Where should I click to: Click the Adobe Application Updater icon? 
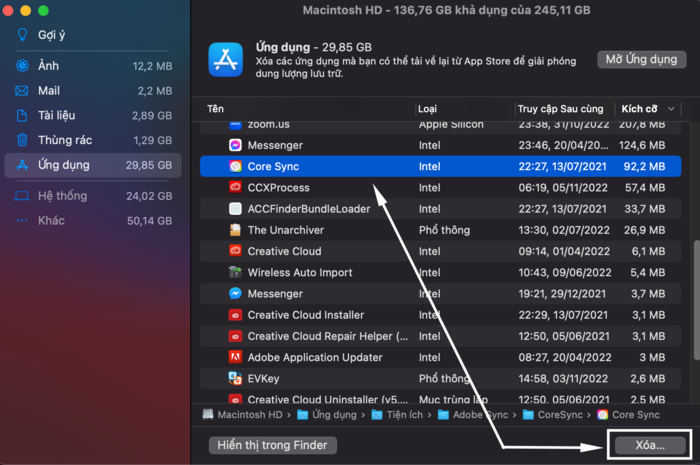pos(235,357)
